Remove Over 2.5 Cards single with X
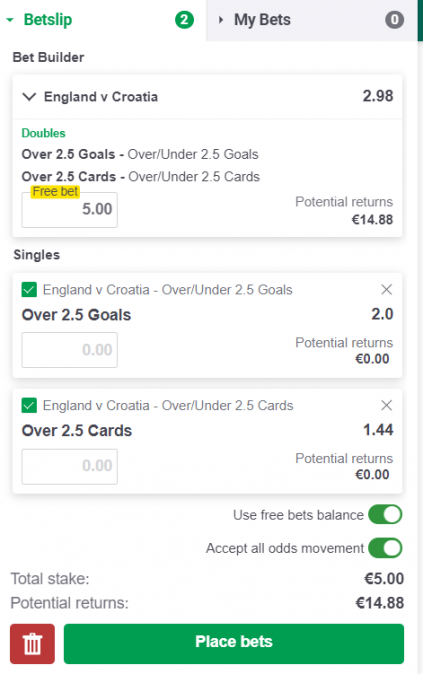Image resolution: width=423 pixels, height=674 pixels. coord(386,405)
